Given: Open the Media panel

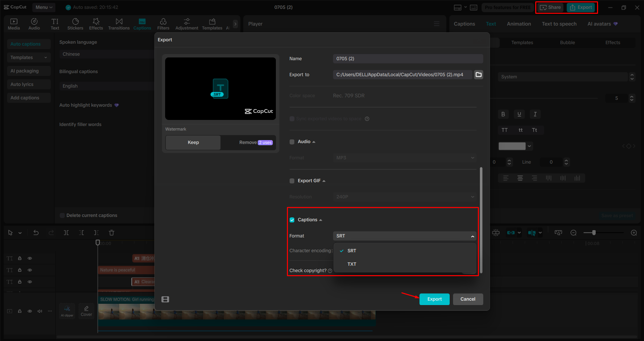Looking at the screenshot, I should point(13,24).
